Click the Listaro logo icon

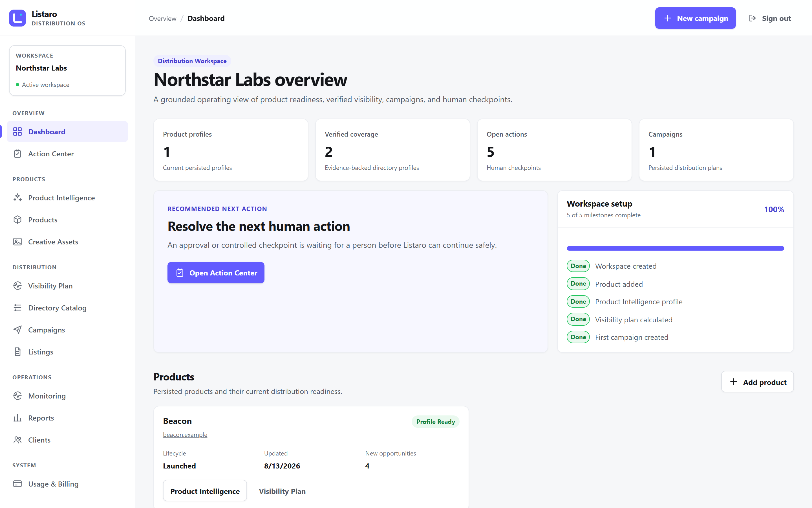(x=17, y=18)
